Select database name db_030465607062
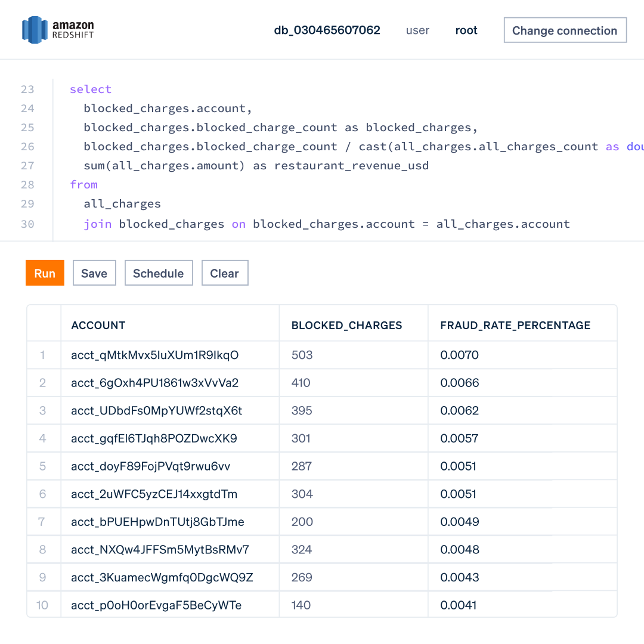This screenshot has height=644, width=644. click(327, 30)
